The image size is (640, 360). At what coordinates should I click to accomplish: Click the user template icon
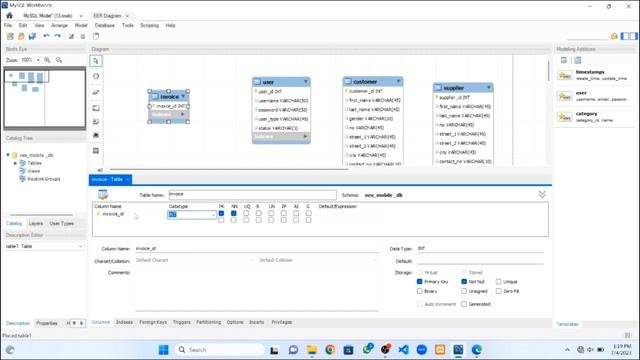(565, 96)
